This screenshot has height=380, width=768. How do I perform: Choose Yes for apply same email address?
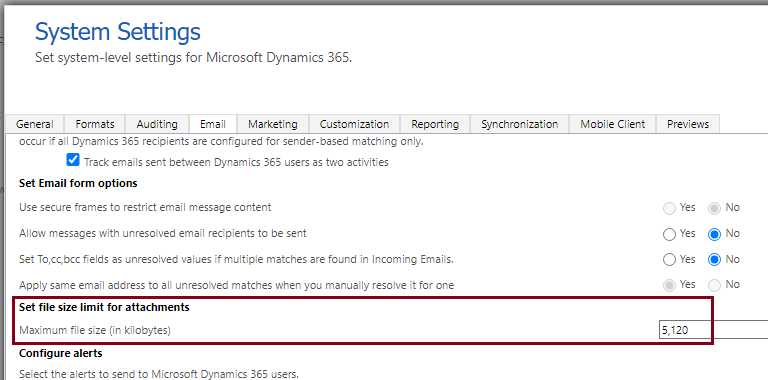click(669, 285)
